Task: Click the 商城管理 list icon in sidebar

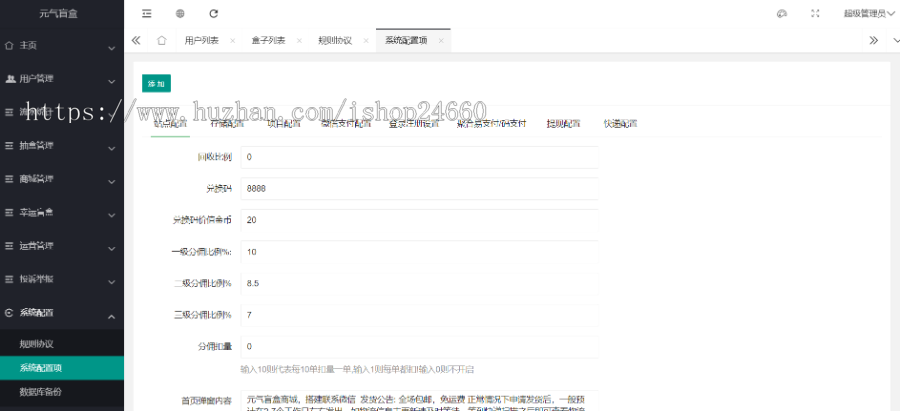Action: point(9,179)
